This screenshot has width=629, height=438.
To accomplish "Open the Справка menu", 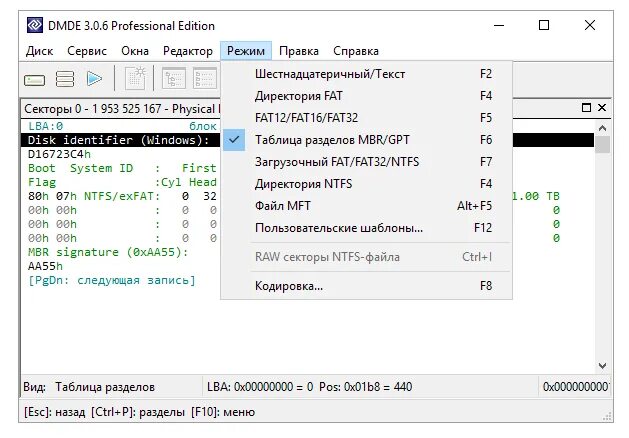I will [x=356, y=51].
